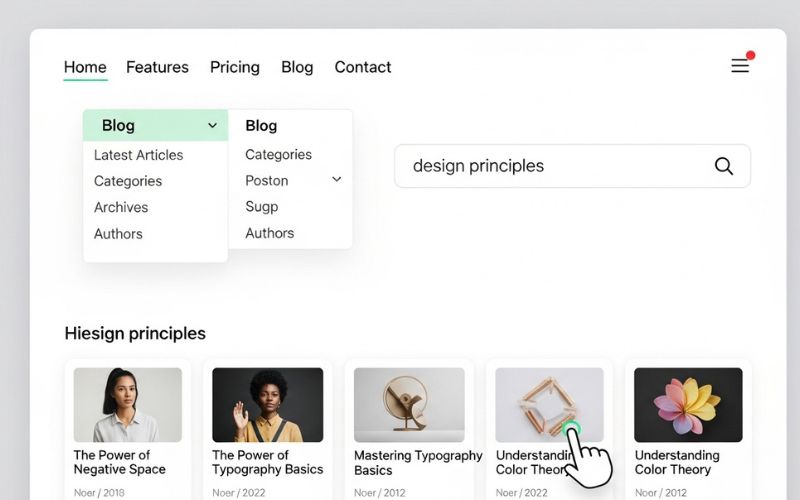Expand the Poston submenu chevron
Screen dimensions: 800x500
click(336, 180)
